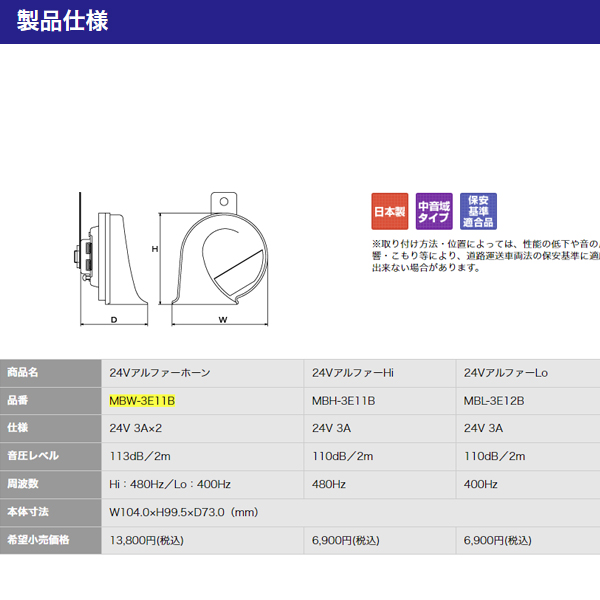This screenshot has height=600, width=600.
Task: Click the 製品仕様 header title
Action: pos(63,20)
